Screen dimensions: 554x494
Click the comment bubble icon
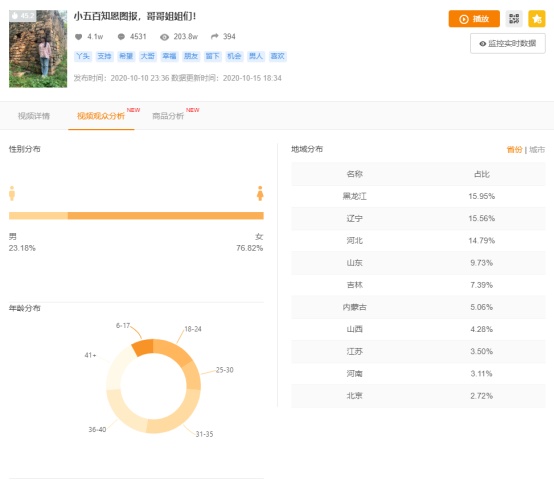click(121, 37)
